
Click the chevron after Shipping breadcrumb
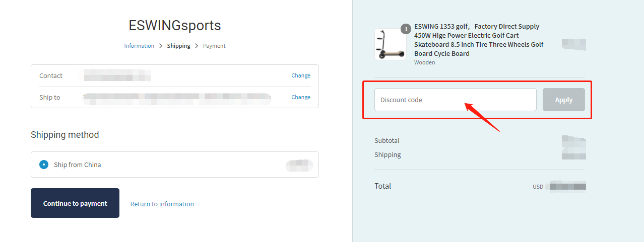tap(197, 46)
